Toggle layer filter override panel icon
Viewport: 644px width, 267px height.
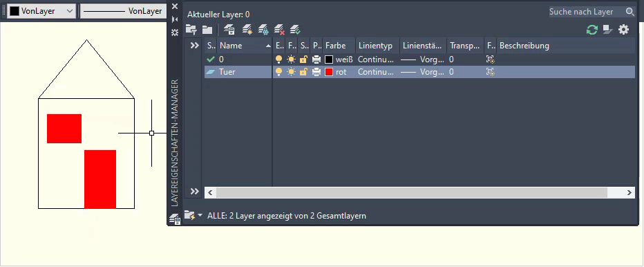click(x=608, y=30)
